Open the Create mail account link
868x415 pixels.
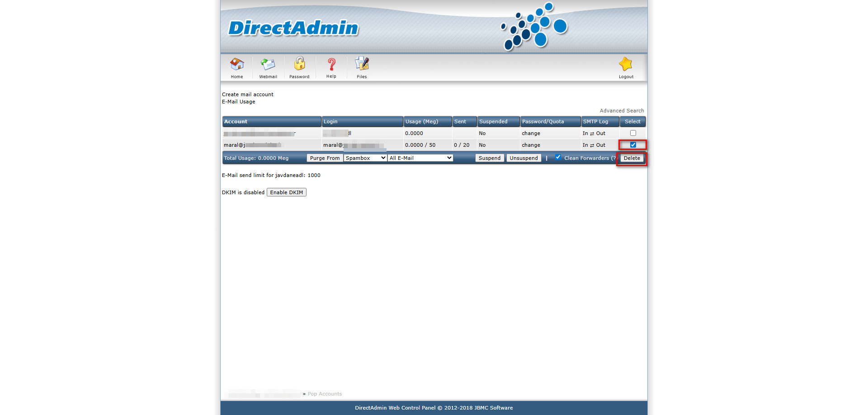click(x=248, y=94)
